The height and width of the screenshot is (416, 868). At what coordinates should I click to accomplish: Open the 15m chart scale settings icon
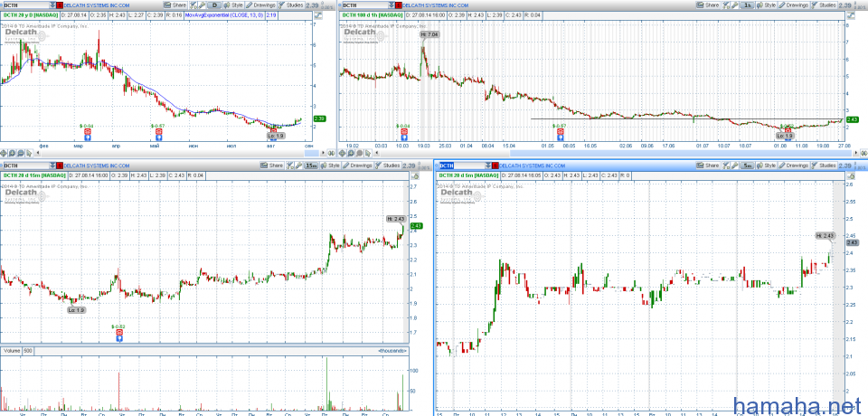click(x=415, y=175)
